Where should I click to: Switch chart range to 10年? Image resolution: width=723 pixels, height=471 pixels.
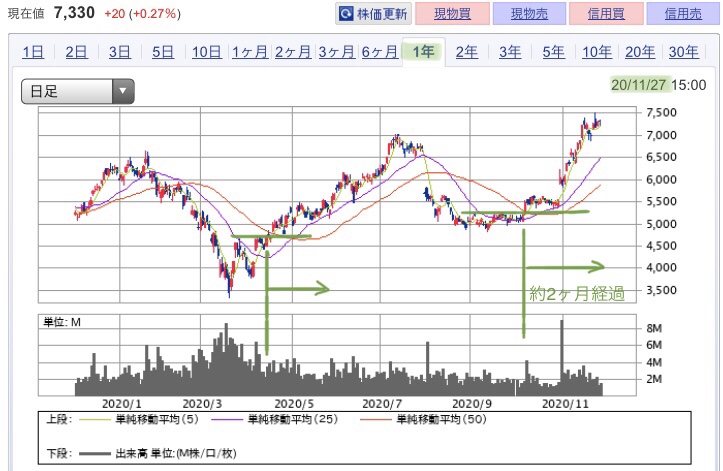[597, 52]
